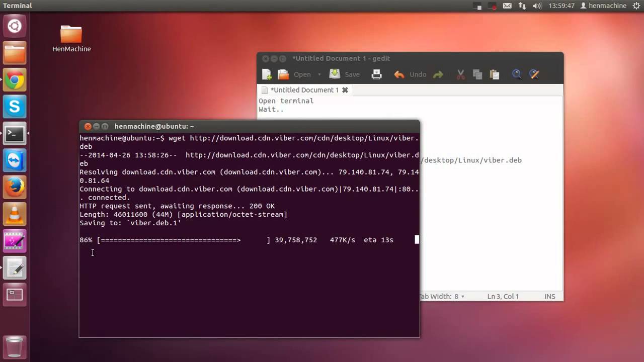Redo action in gedit toolbar

[x=438, y=74]
